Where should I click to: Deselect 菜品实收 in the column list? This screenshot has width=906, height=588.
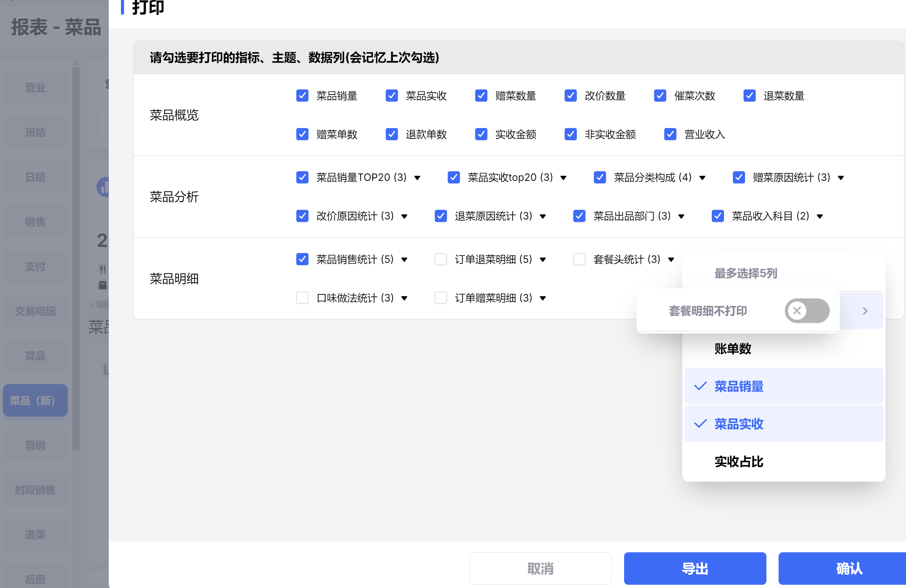[738, 424]
